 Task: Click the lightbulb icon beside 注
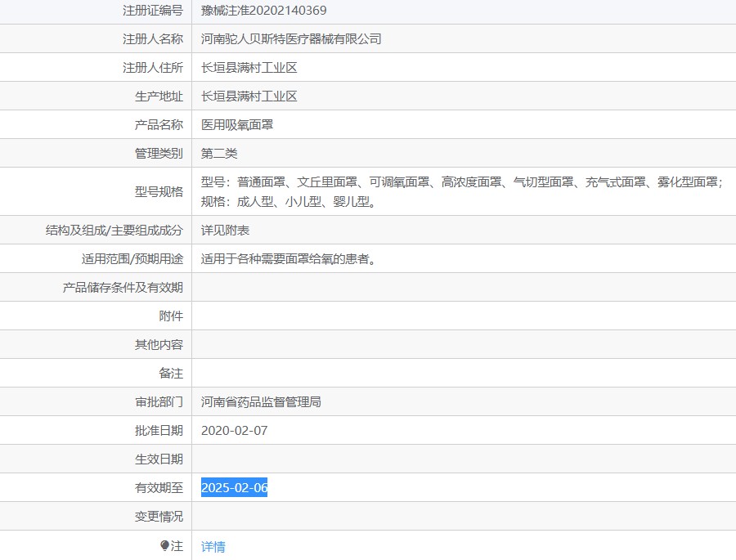164,545
